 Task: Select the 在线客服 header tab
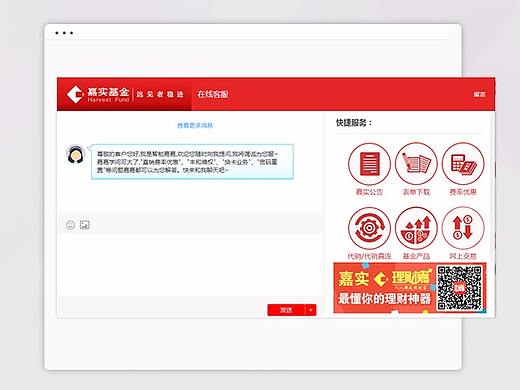point(213,94)
